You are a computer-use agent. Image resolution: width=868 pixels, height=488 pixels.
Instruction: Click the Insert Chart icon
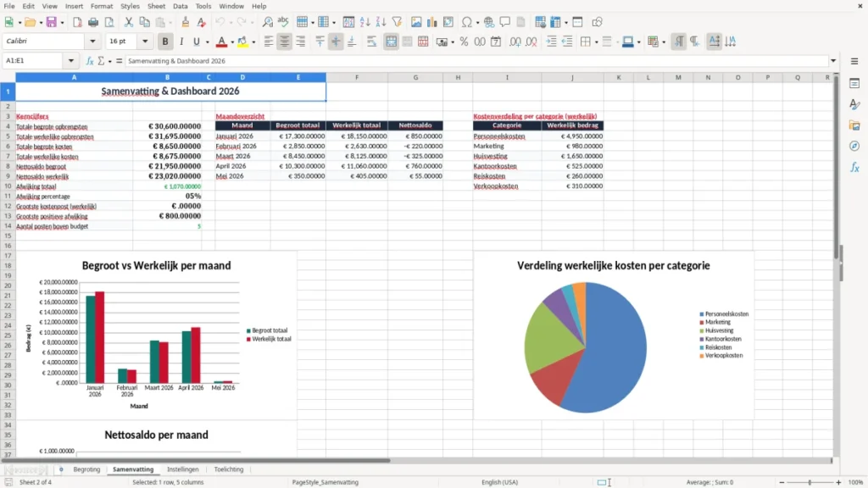431,22
